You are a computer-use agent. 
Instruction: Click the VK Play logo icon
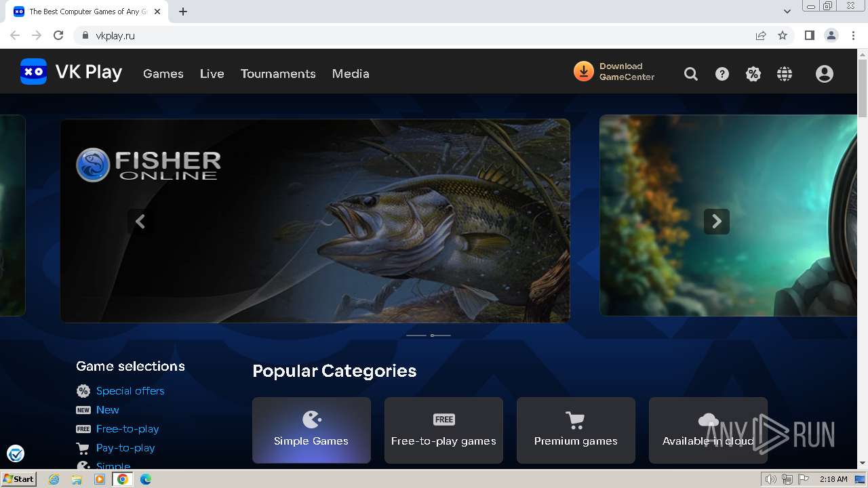click(33, 71)
